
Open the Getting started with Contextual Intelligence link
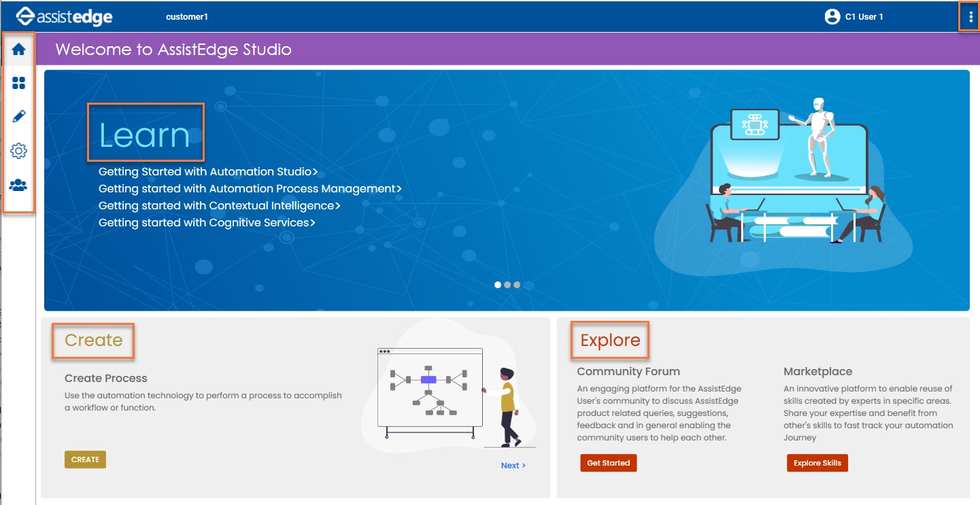[x=219, y=205]
